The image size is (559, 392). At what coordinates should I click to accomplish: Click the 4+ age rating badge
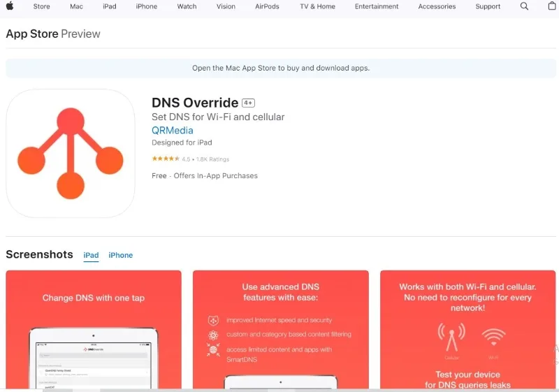click(248, 103)
